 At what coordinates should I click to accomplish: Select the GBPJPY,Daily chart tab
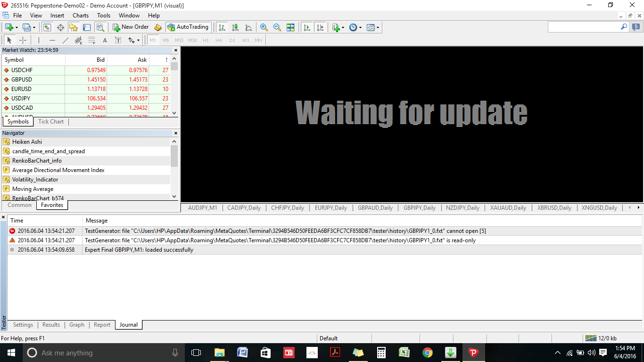(x=420, y=208)
